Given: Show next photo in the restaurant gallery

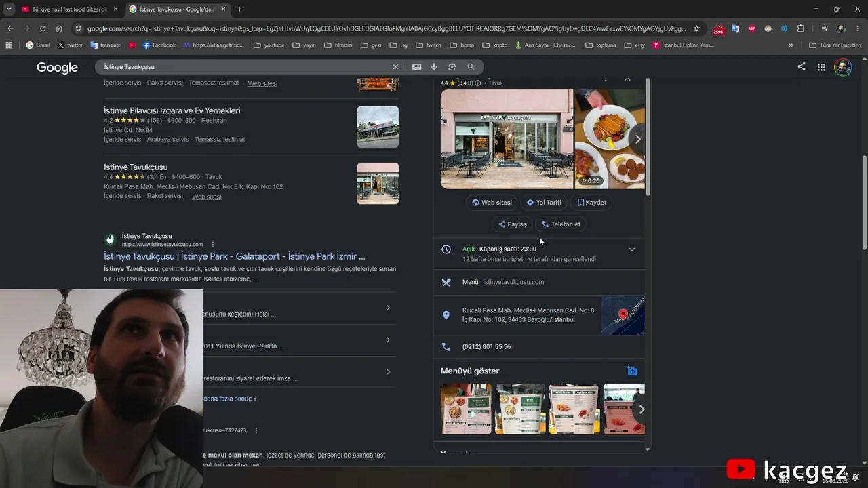Looking at the screenshot, I should click(x=637, y=140).
